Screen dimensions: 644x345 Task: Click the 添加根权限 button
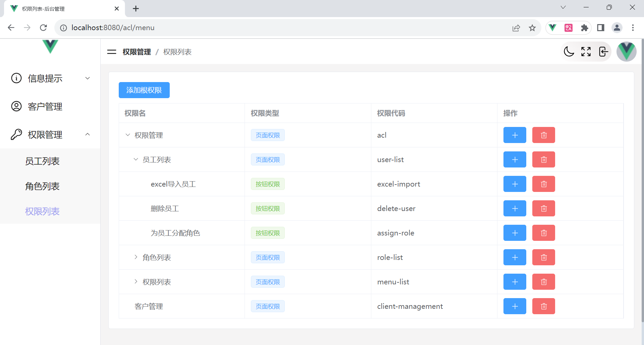144,90
